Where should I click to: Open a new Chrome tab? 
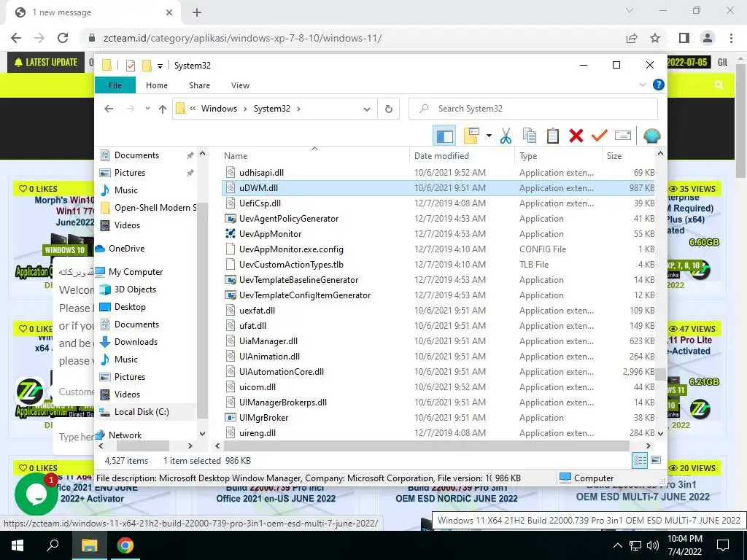197,13
